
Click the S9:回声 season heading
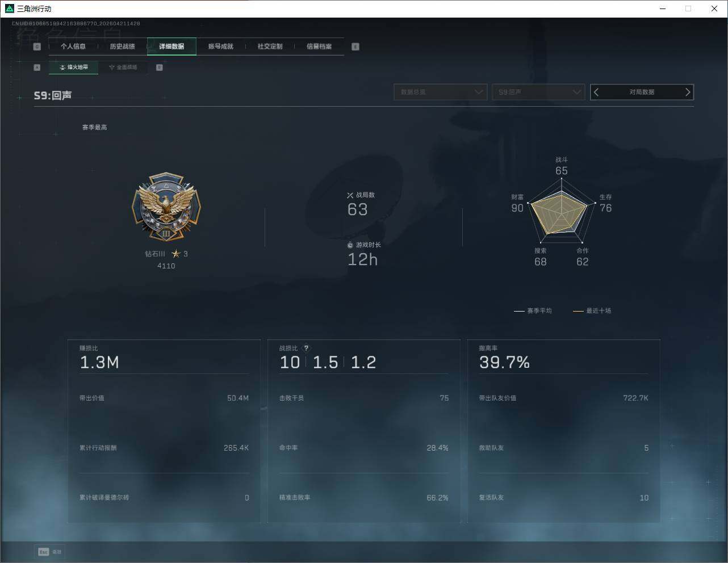[x=53, y=95]
